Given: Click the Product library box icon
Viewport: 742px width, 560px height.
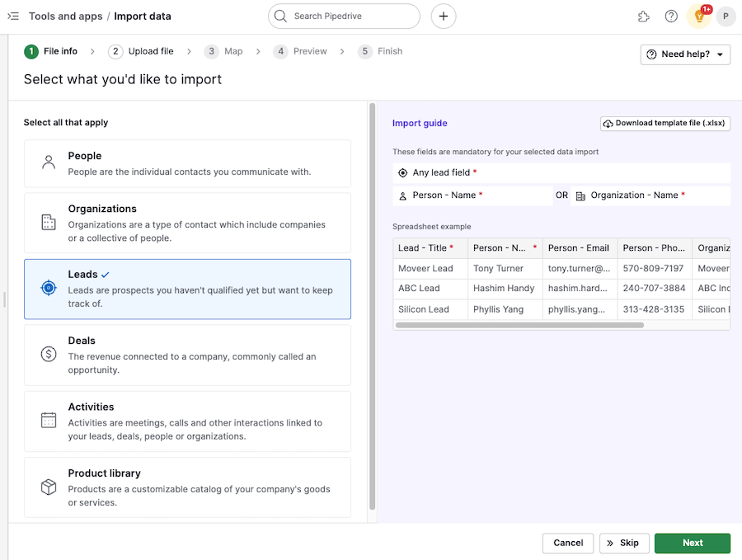Looking at the screenshot, I should (x=49, y=487).
